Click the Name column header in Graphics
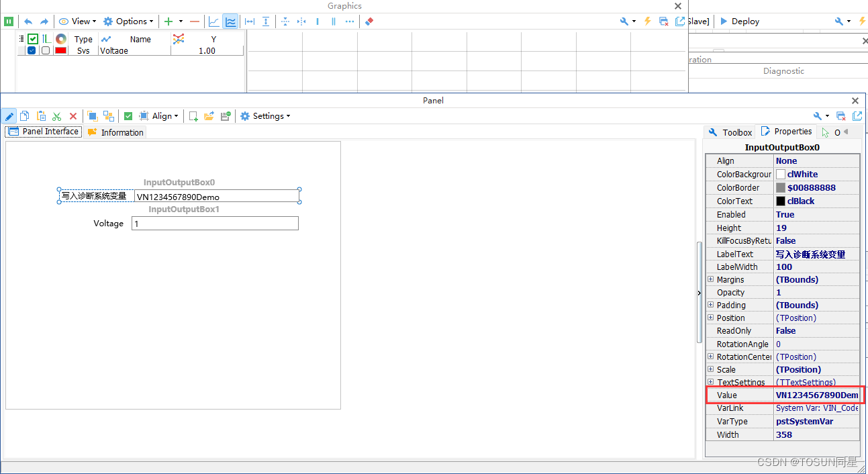The height and width of the screenshot is (474, 868). coord(140,40)
